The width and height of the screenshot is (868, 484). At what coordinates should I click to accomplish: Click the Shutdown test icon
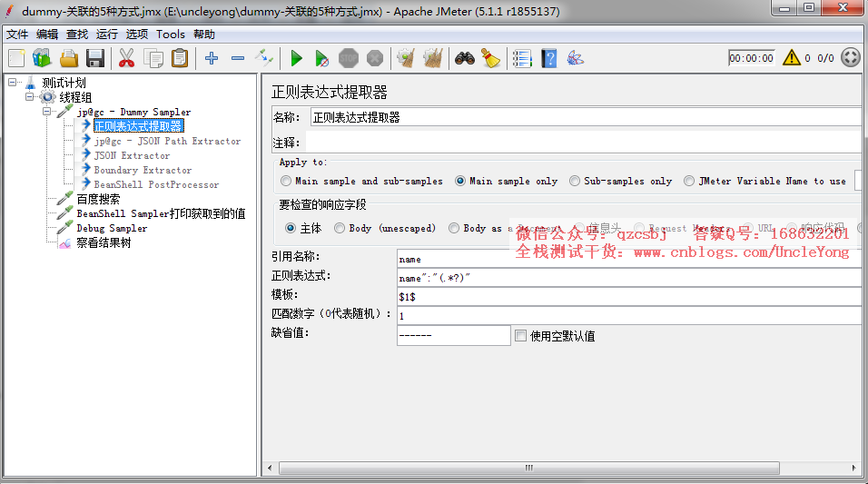(x=375, y=58)
